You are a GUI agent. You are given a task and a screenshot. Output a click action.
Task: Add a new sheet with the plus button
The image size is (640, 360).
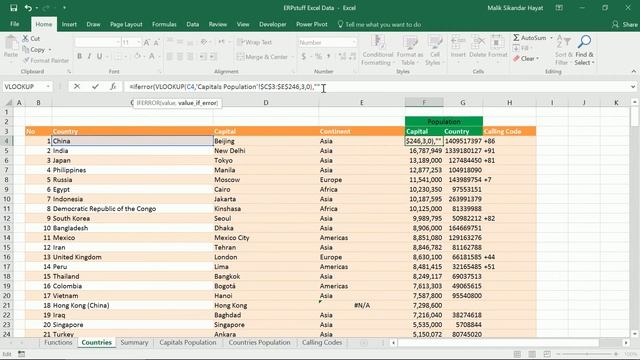(x=363, y=343)
